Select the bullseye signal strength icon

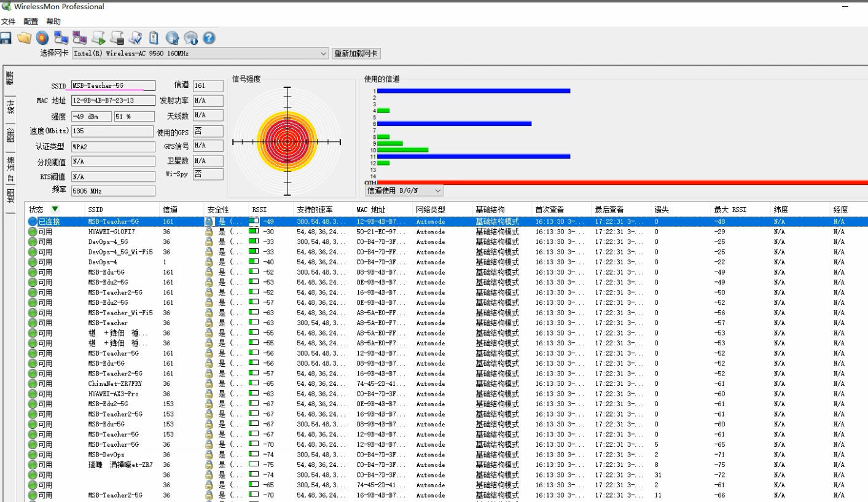click(x=42, y=37)
